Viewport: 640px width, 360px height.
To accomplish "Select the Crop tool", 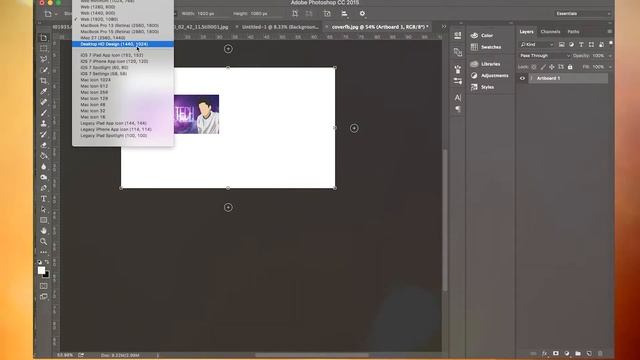I will click(44, 80).
